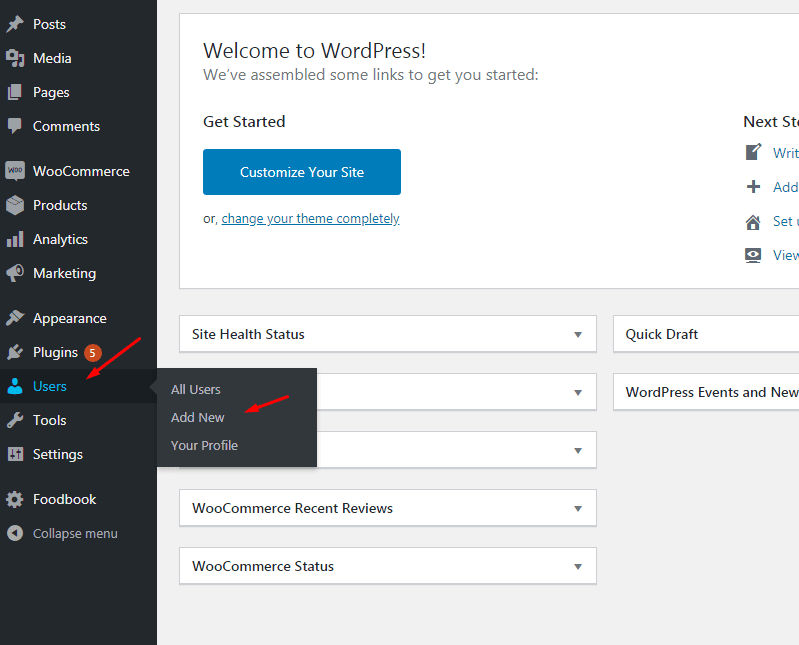
Task: Collapse the WooCommerce Status panel arrow
Action: (577, 566)
